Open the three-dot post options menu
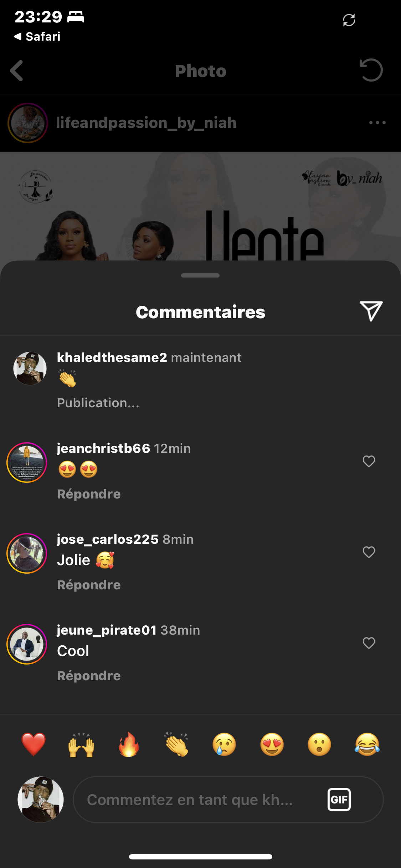This screenshot has height=868, width=401. pos(377,123)
